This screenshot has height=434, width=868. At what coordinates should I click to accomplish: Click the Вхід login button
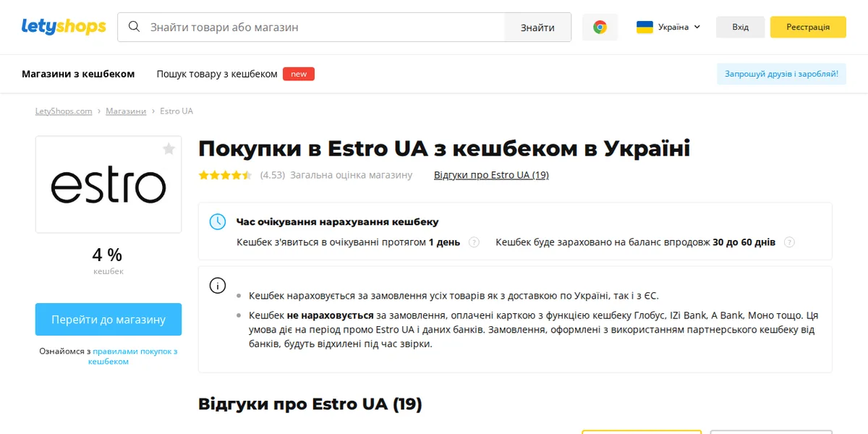click(x=740, y=27)
